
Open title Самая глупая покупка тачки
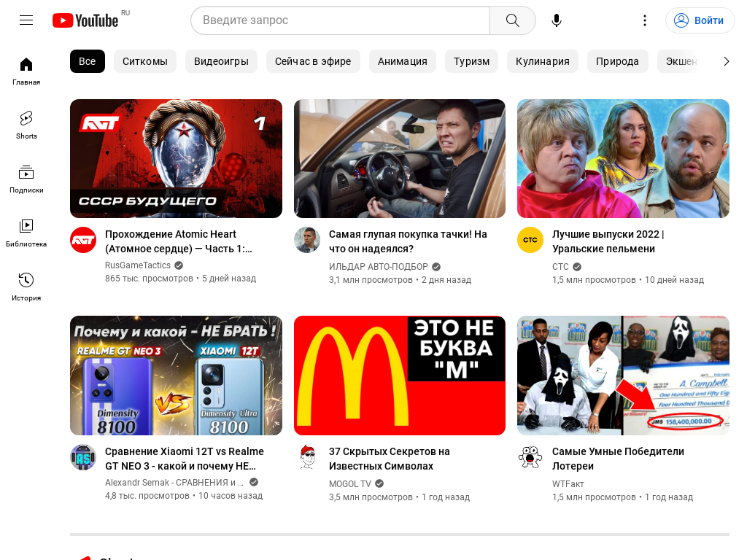(408, 241)
